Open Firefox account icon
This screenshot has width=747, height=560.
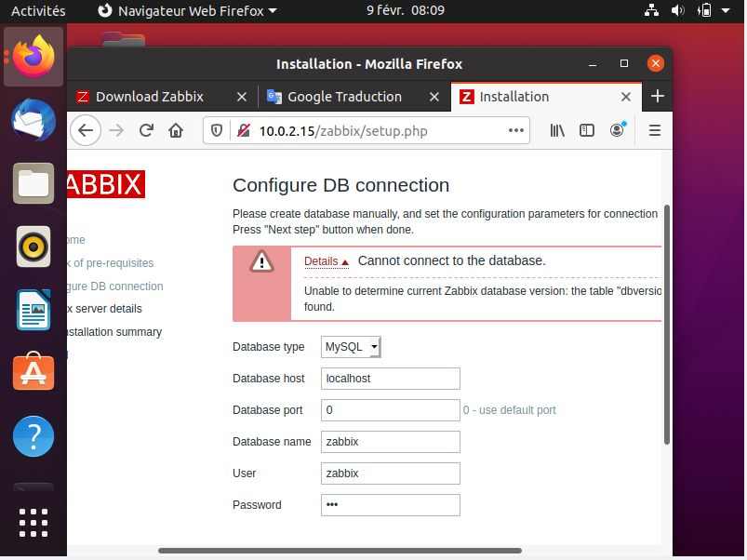point(618,130)
